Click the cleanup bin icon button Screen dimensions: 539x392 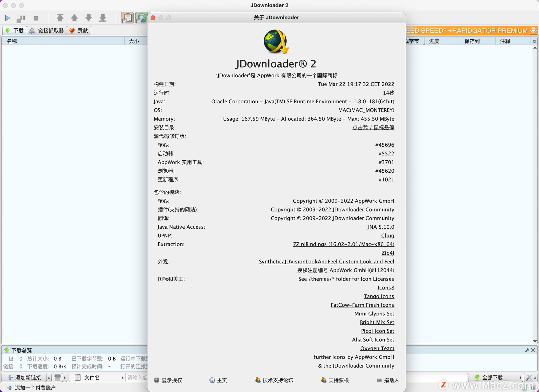[58, 377]
